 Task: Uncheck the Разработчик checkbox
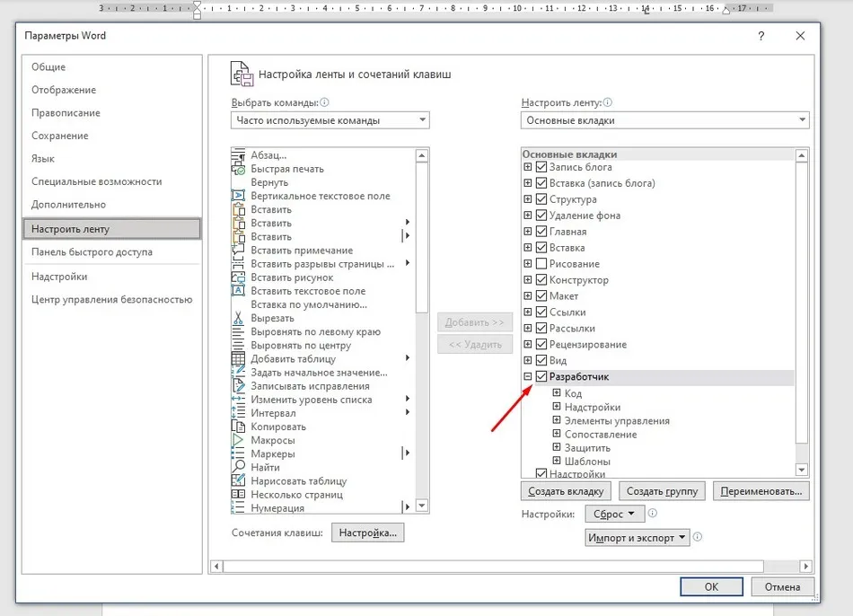(x=541, y=376)
